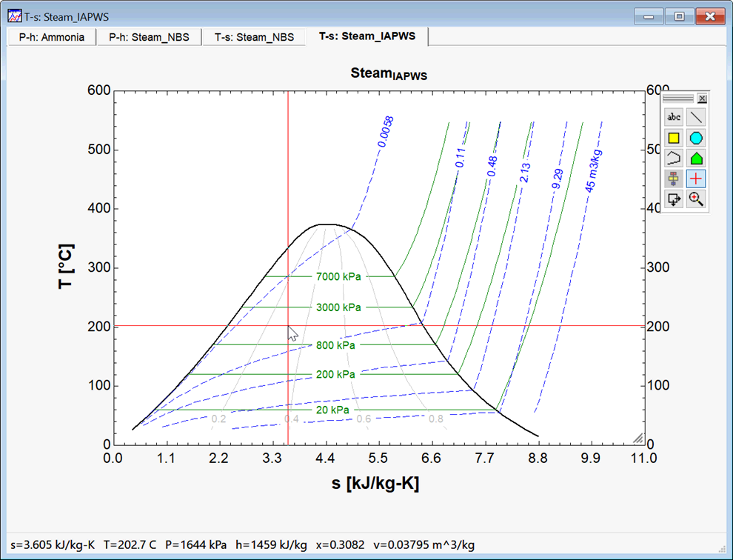Screen dimensions: 733x560
Task: Close the floating plot tool palette
Action: click(703, 99)
